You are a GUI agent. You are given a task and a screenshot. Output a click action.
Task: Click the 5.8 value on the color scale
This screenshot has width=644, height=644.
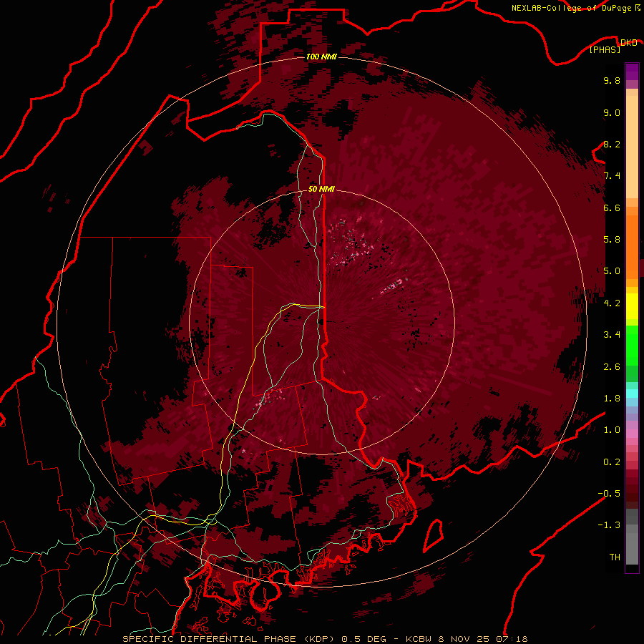pos(612,240)
